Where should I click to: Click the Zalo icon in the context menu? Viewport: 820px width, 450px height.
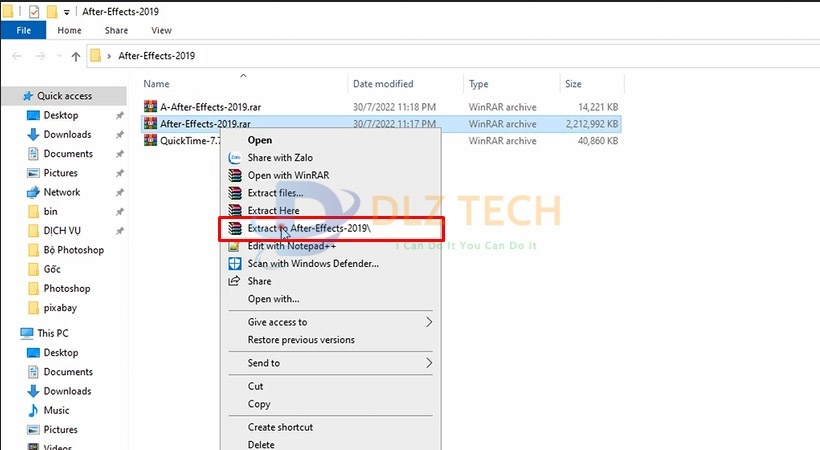(x=235, y=158)
